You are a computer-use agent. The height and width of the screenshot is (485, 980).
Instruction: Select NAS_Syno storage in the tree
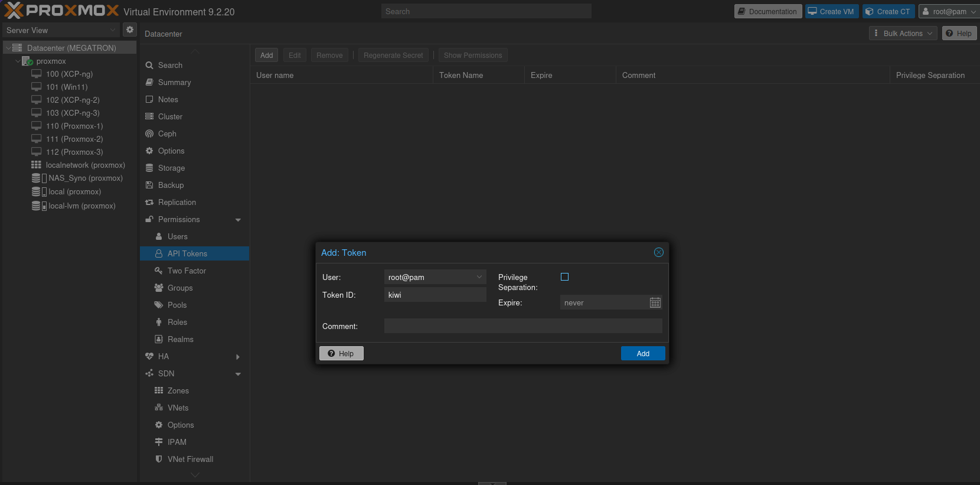[85, 178]
